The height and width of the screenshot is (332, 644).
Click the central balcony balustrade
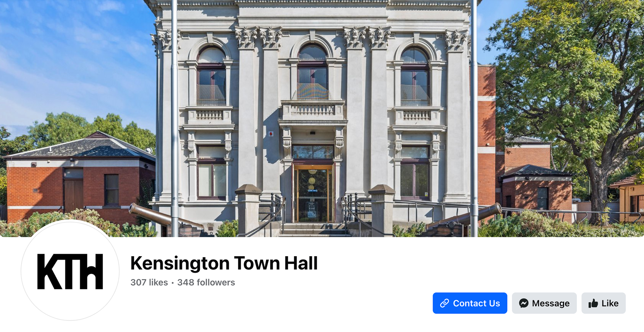point(313,110)
